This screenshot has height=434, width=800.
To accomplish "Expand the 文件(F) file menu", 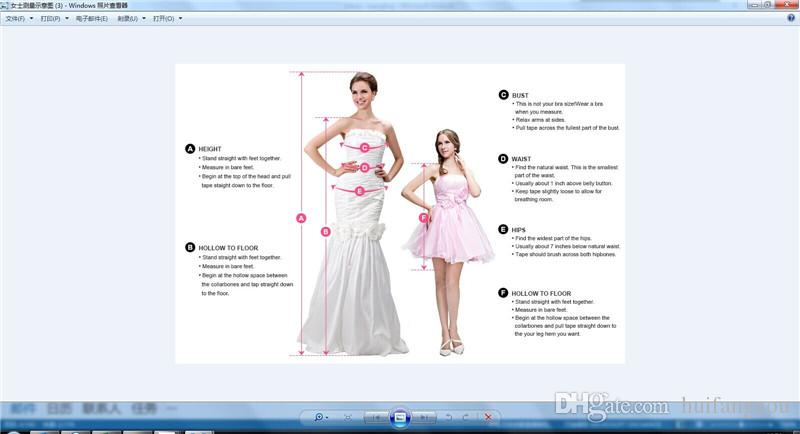I will click(18, 18).
